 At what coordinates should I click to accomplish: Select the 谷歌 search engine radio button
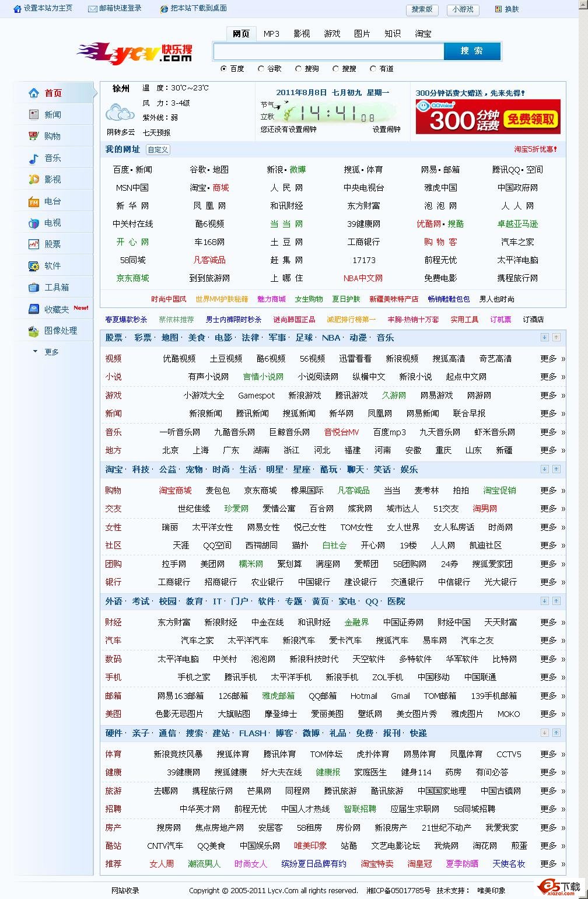[x=261, y=69]
